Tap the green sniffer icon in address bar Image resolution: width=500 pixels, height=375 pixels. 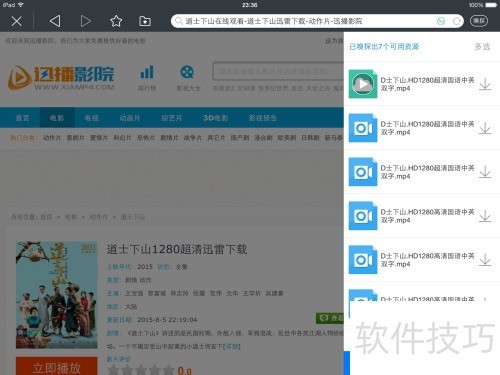point(441,21)
